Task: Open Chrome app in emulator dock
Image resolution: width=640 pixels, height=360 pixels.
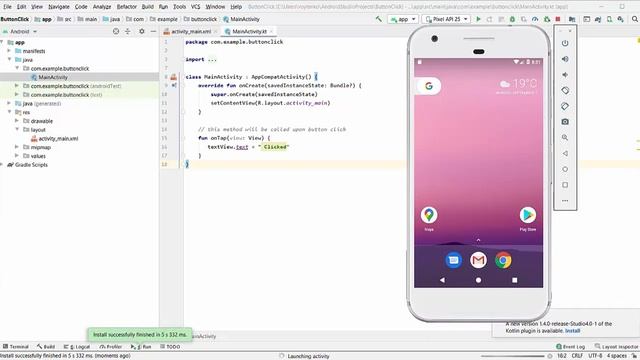Action: 503,260
